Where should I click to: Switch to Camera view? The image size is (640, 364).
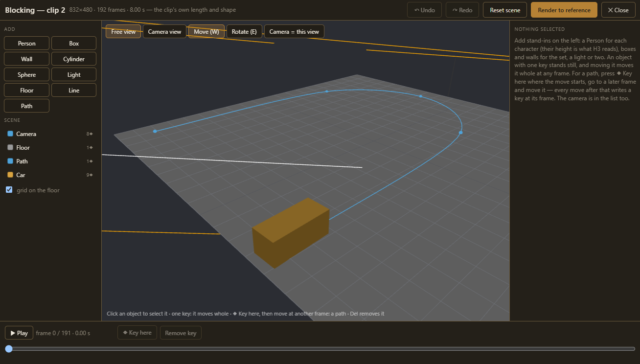coord(164,31)
